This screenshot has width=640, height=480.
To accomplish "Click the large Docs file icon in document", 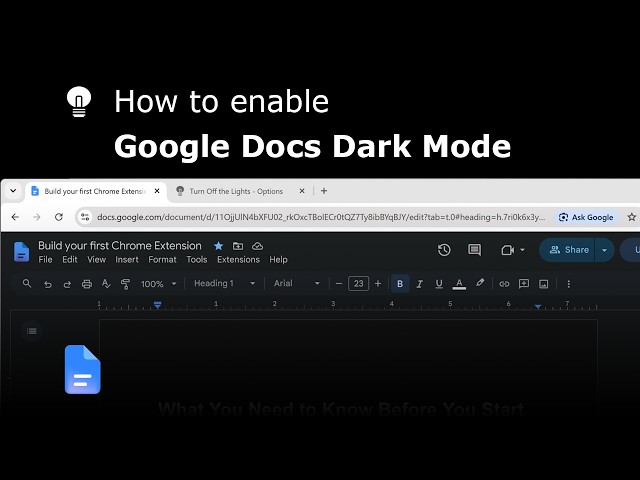I will click(82, 369).
